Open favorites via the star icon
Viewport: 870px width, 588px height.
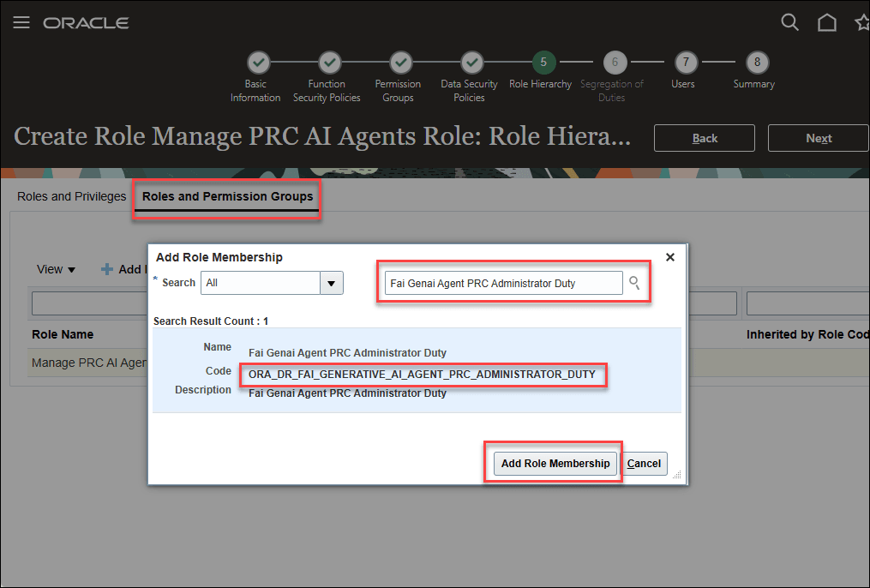[x=861, y=22]
